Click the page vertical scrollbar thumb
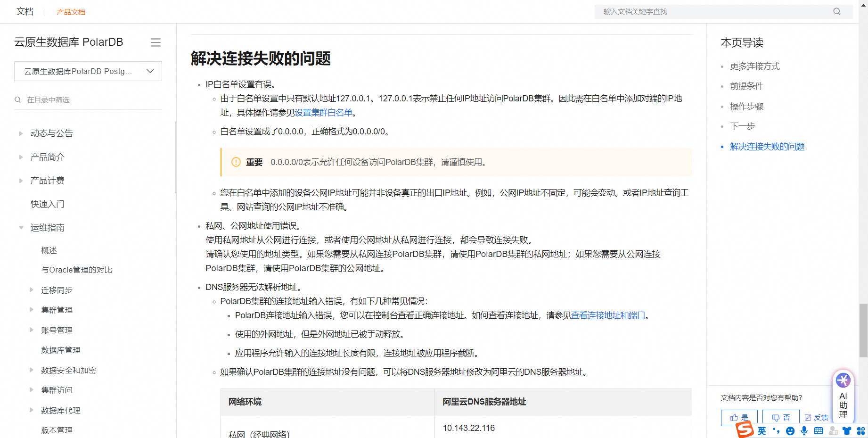Image resolution: width=868 pixels, height=438 pixels. [x=863, y=331]
